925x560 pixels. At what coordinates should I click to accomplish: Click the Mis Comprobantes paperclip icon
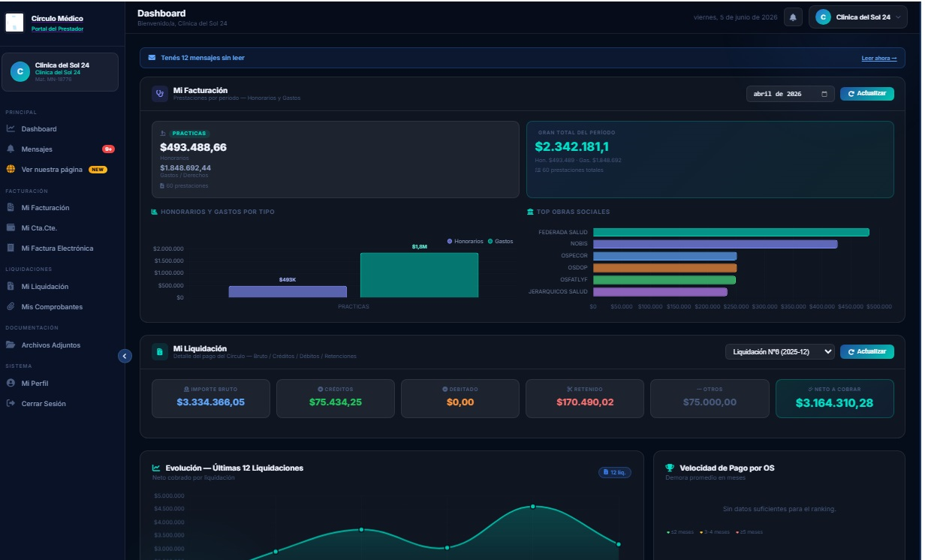pos(11,306)
